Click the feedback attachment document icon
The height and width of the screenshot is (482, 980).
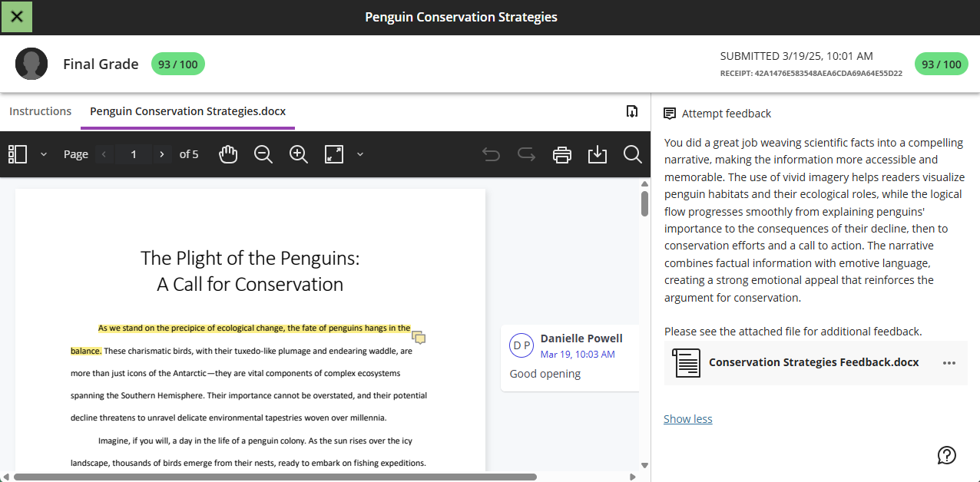pos(686,363)
